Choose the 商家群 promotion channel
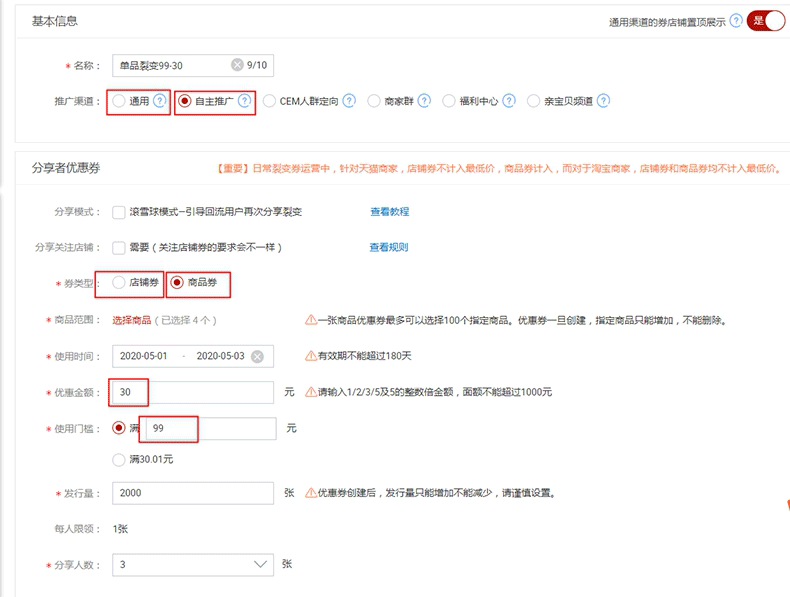 [374, 101]
